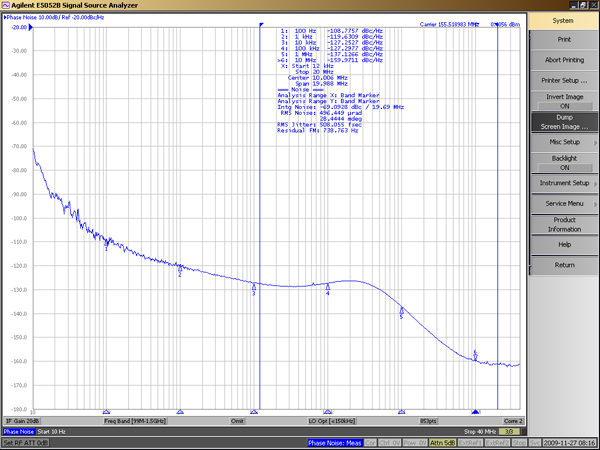The height and width of the screenshot is (450, 600).
Task: Open Printer Setup dialog
Action: [x=564, y=80]
